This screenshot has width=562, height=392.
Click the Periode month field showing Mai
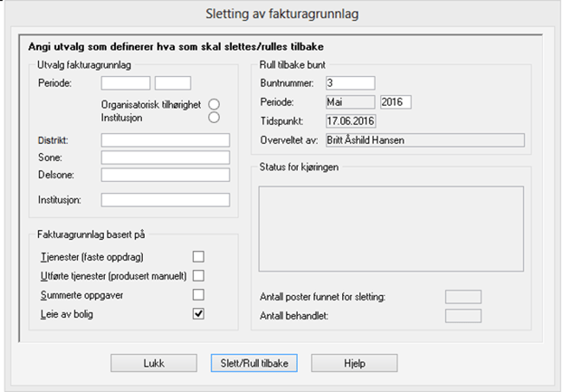[348, 101]
